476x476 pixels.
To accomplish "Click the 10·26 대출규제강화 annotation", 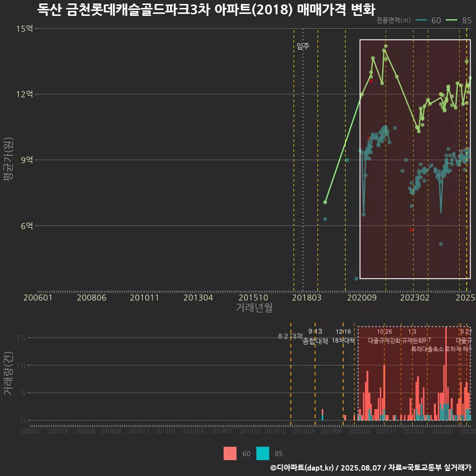I will [x=384, y=336].
